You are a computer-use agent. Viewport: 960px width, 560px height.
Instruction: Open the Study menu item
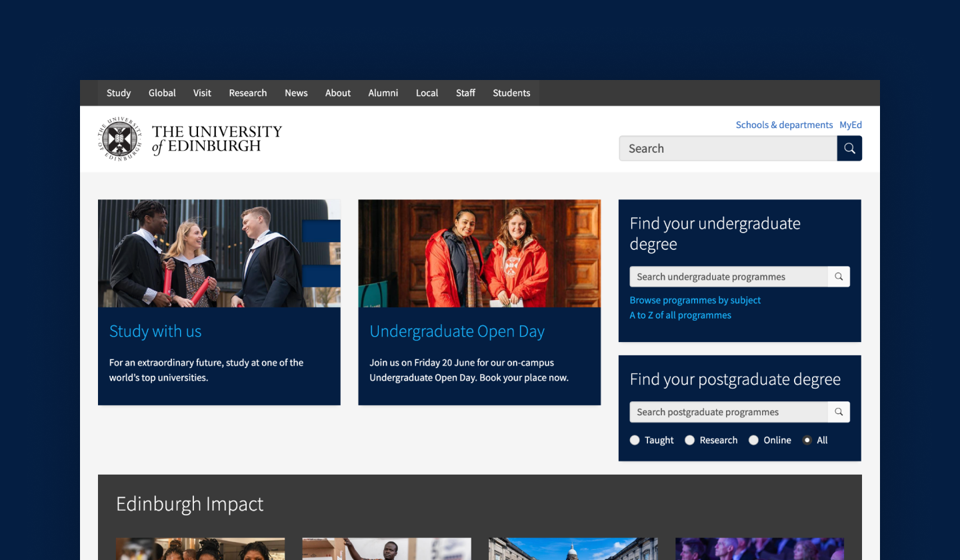[118, 93]
